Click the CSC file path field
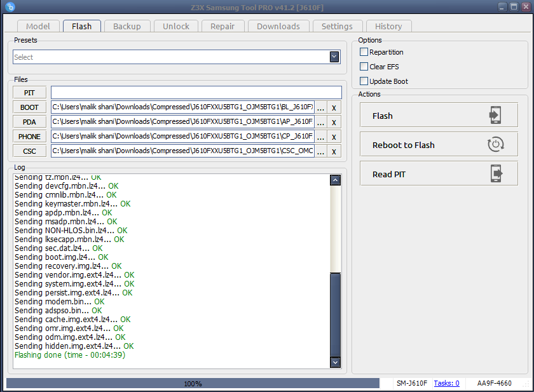Viewport: 534px width, 392px height. click(x=183, y=151)
